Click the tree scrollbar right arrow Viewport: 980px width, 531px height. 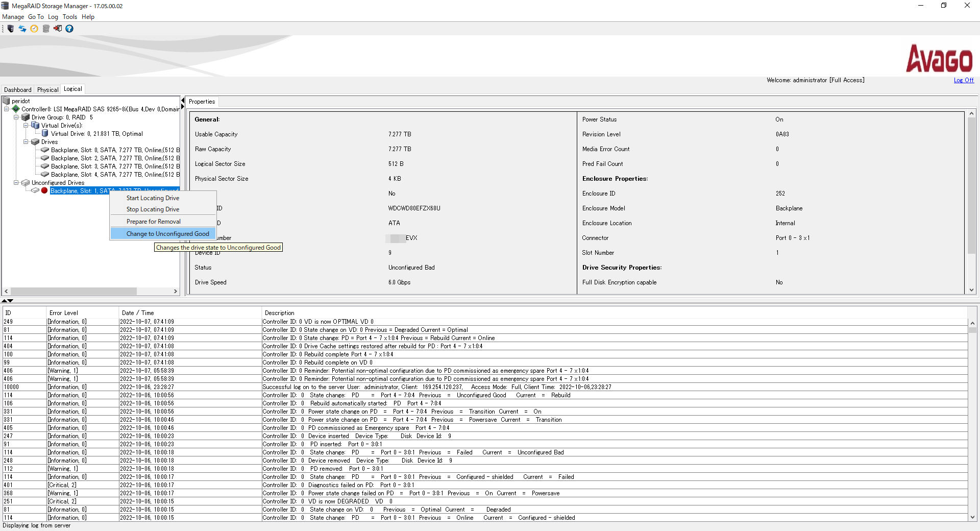click(176, 291)
